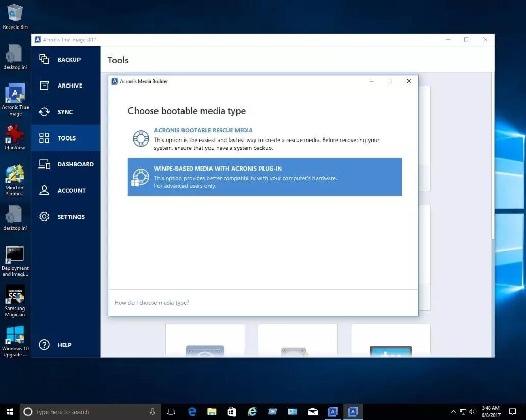
Task: Select the Tools sidebar item
Action: point(66,138)
